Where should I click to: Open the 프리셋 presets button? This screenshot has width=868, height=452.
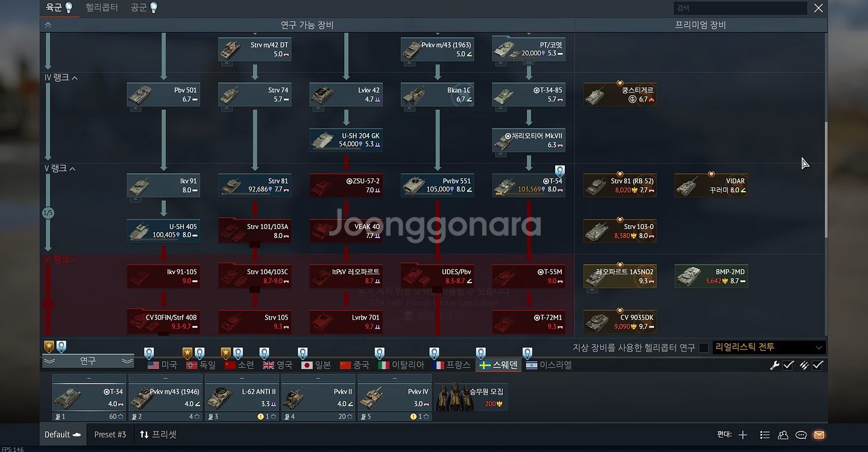158,435
